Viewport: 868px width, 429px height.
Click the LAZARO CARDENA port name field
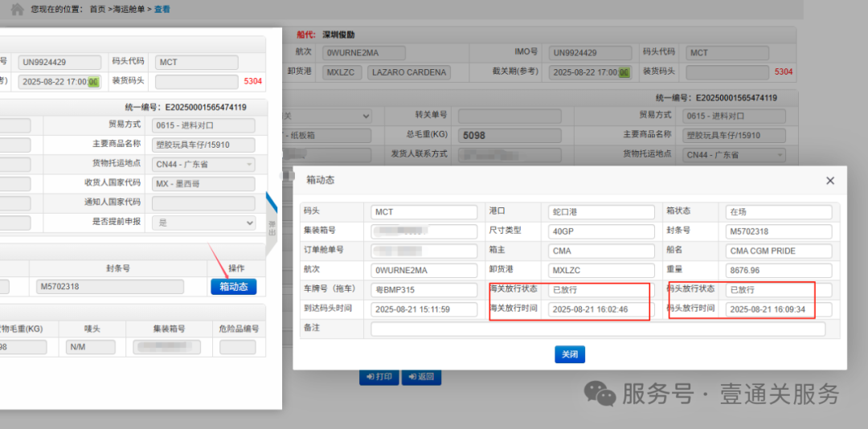pyautogui.click(x=408, y=72)
